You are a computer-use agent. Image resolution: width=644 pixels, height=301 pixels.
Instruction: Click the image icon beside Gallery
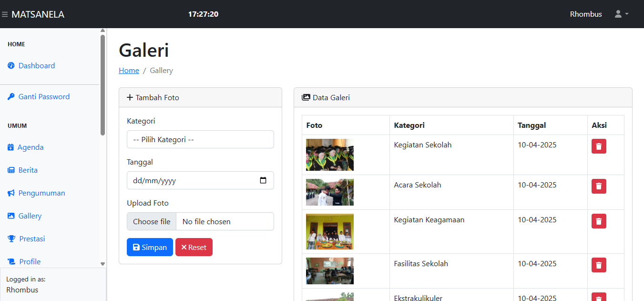click(x=11, y=216)
